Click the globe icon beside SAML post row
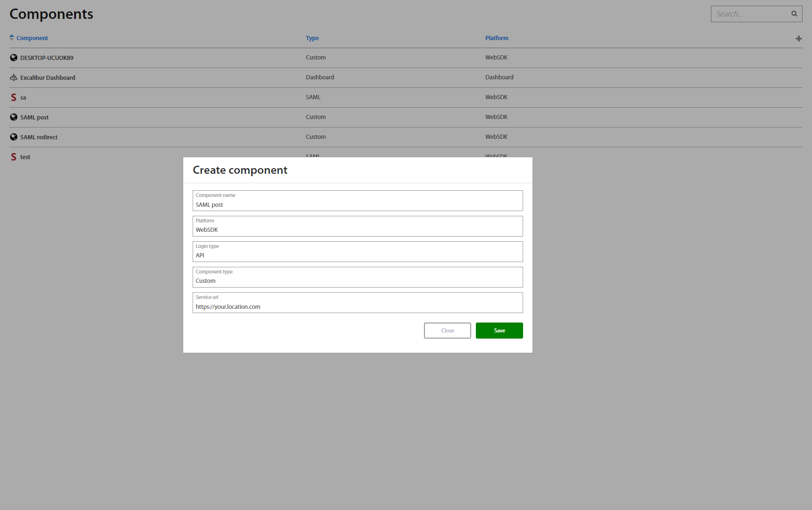The image size is (812, 510). point(14,117)
